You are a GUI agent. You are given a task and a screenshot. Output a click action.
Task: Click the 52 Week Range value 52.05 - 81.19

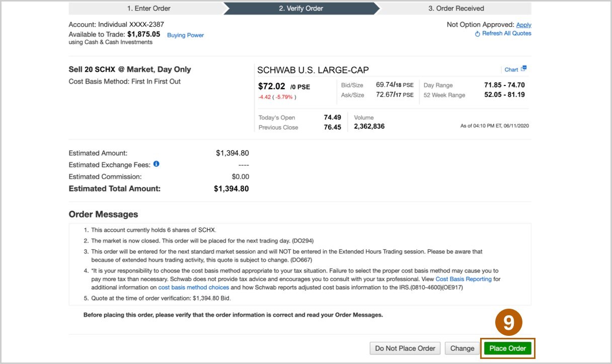pyautogui.click(x=504, y=95)
